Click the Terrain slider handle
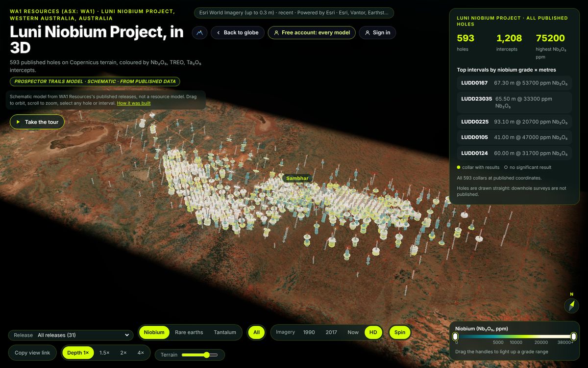The height and width of the screenshot is (368, 588). pyautogui.click(x=207, y=355)
